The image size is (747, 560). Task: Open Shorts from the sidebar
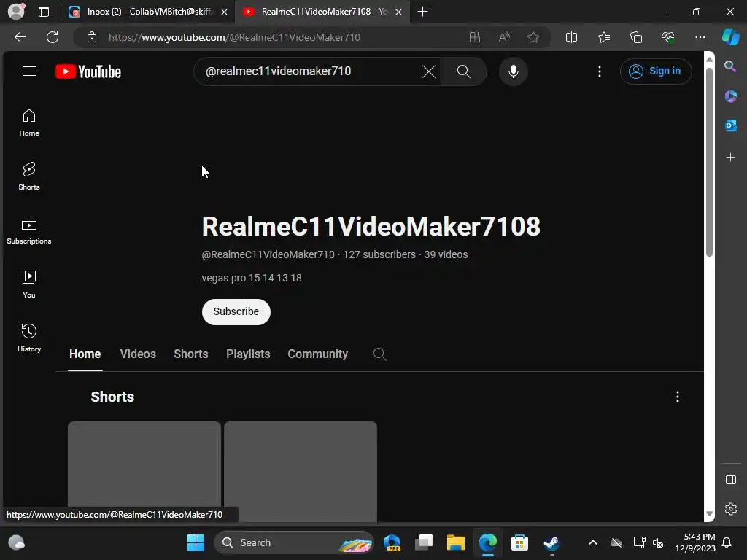(x=29, y=176)
